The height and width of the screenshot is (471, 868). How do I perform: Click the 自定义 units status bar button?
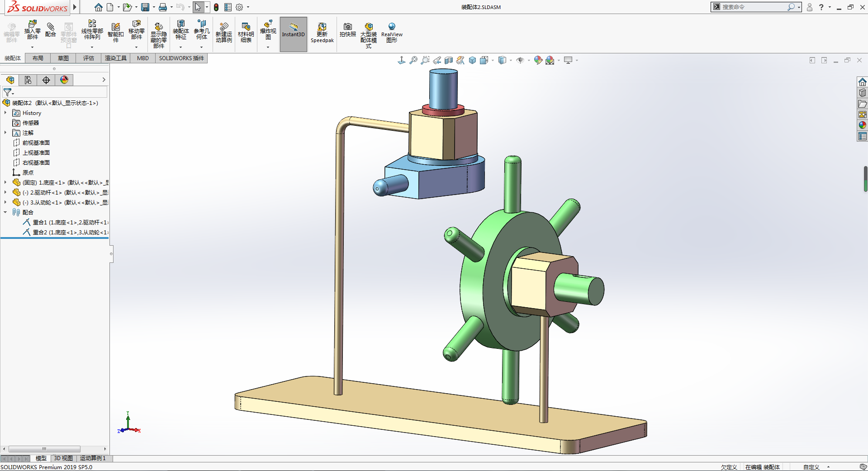[x=811, y=467]
